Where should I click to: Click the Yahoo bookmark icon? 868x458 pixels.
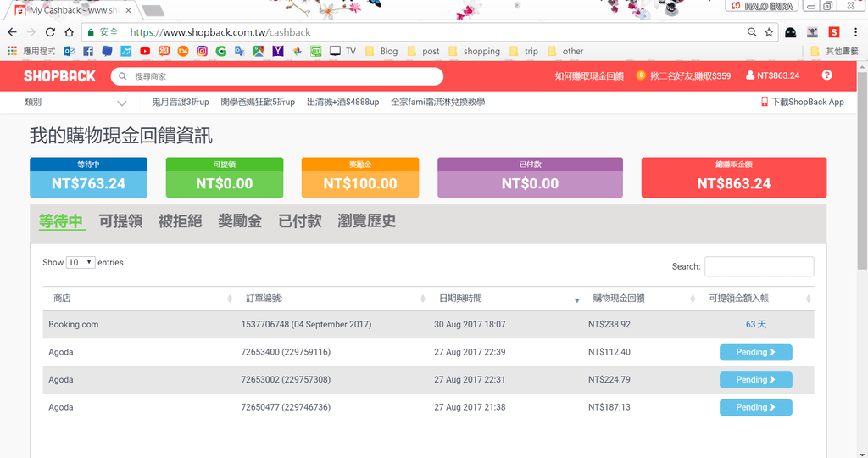point(277,51)
